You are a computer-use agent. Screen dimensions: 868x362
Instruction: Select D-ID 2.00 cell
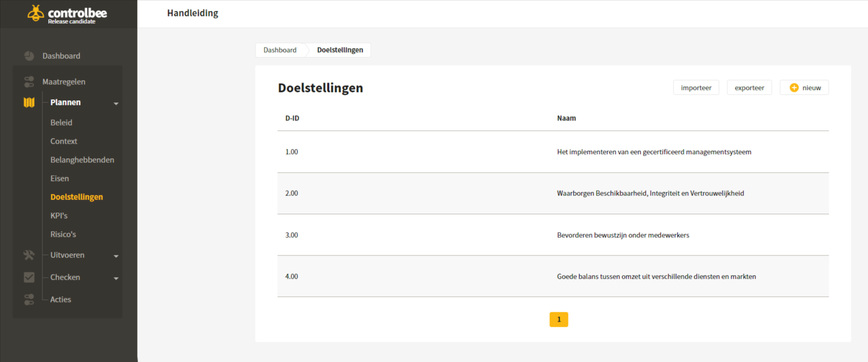click(292, 193)
